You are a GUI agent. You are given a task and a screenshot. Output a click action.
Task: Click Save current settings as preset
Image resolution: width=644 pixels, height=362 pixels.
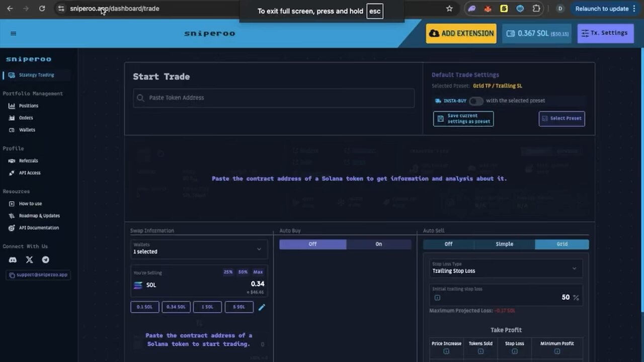(x=463, y=119)
